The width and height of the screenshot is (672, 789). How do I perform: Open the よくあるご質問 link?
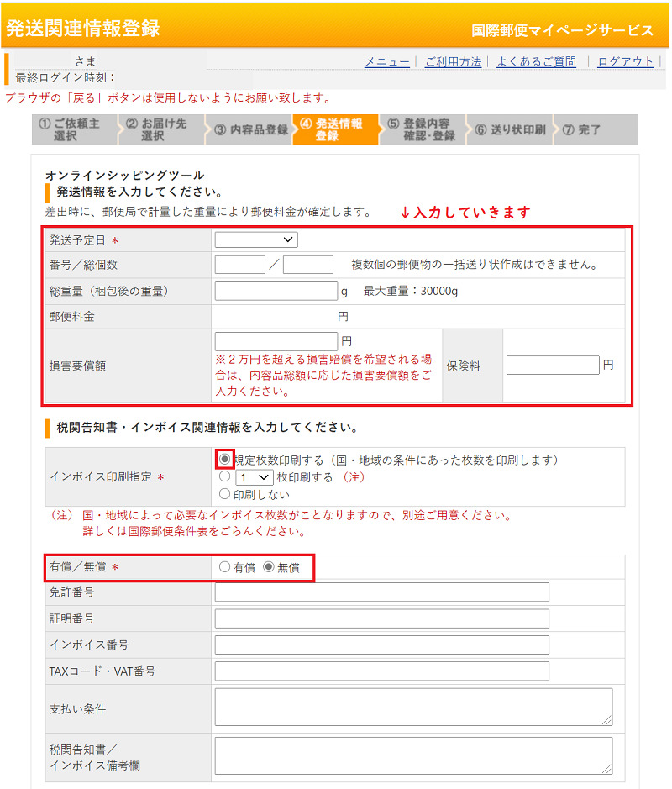pyautogui.click(x=536, y=61)
